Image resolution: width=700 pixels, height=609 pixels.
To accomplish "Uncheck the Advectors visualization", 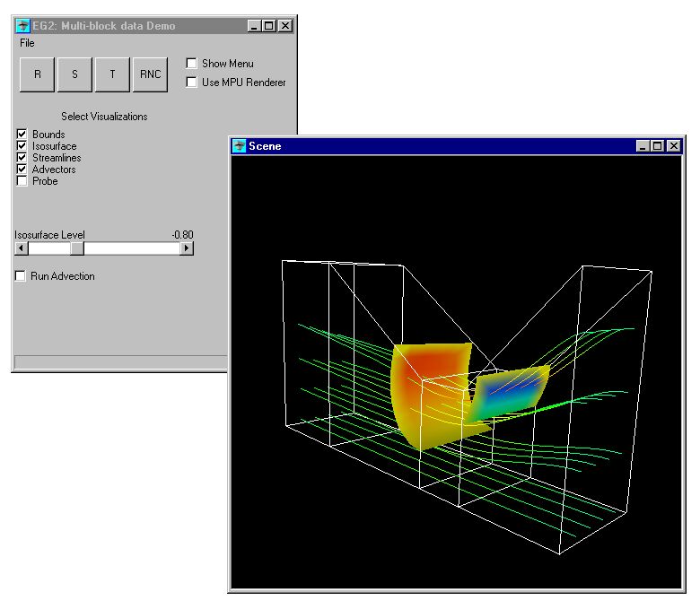I will 22,170.
